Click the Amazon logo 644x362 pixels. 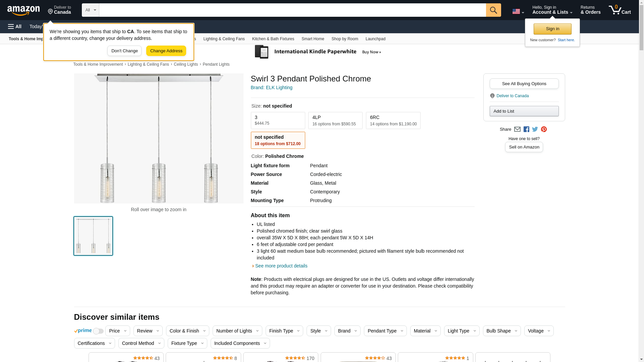pos(23,10)
